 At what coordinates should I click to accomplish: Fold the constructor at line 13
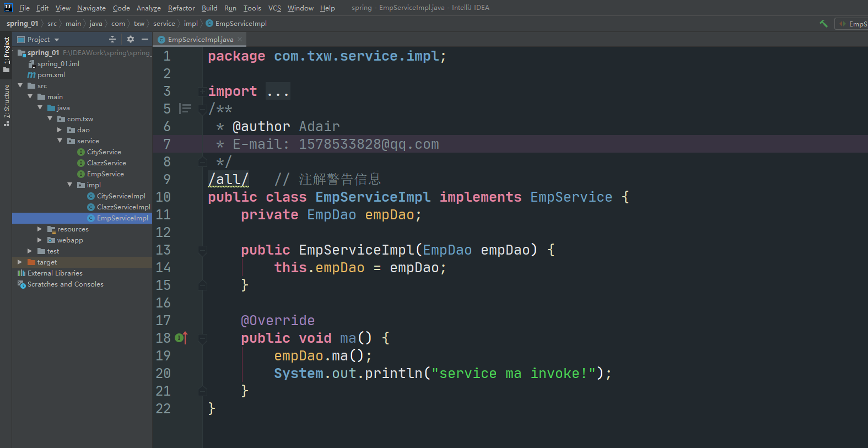203,250
